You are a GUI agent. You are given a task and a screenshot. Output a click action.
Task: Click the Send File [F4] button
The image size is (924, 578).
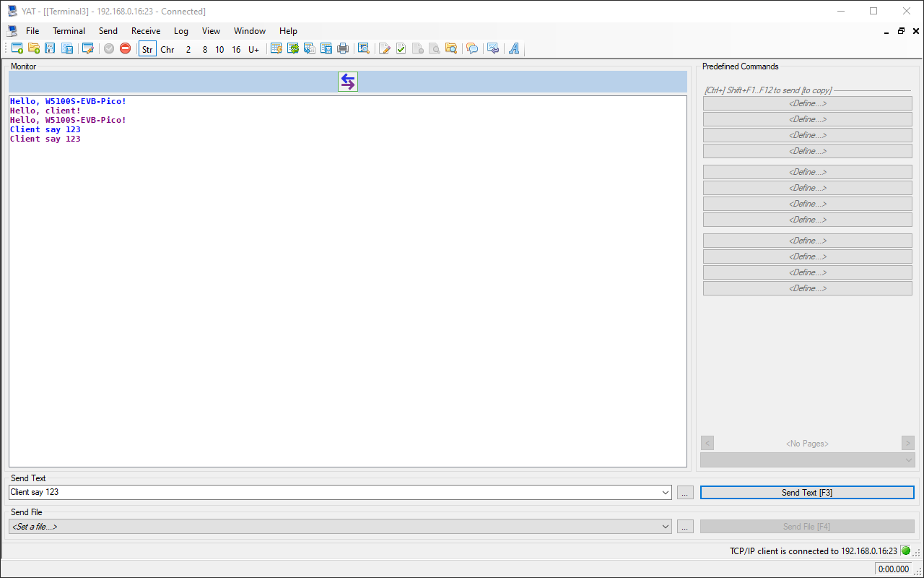807,527
